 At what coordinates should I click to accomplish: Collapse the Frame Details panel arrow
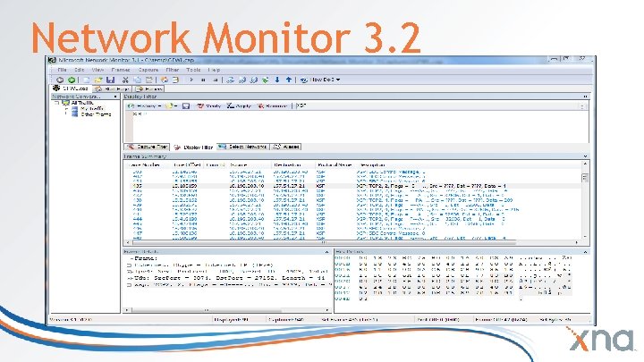pos(327,251)
